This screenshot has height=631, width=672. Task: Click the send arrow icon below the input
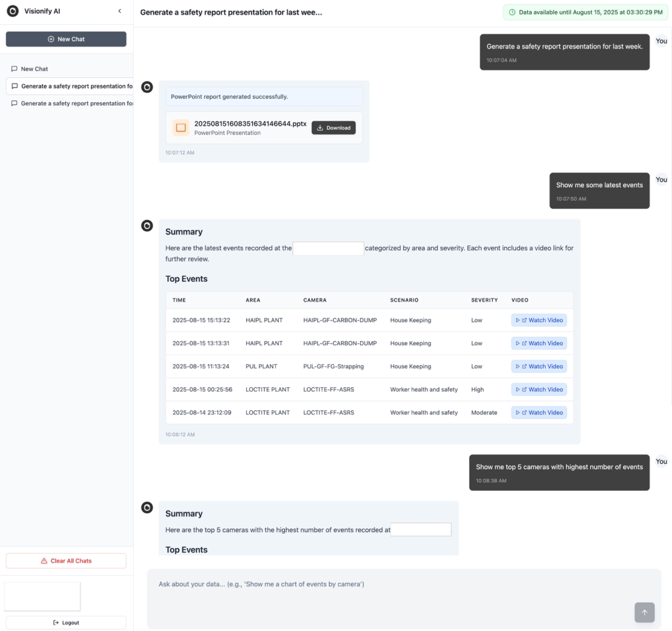tap(645, 612)
